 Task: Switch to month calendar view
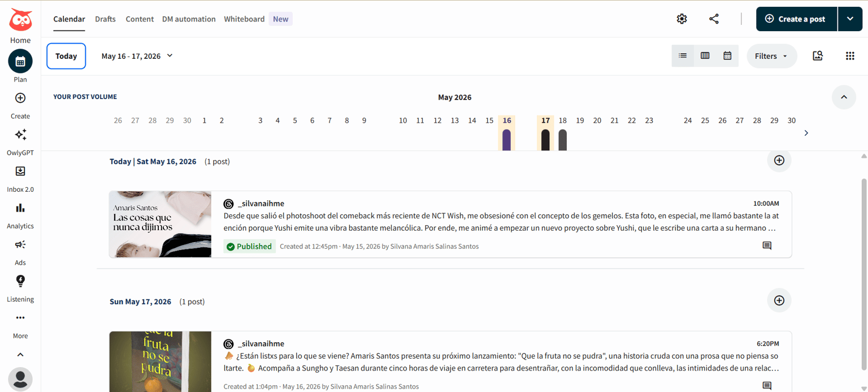pos(727,56)
